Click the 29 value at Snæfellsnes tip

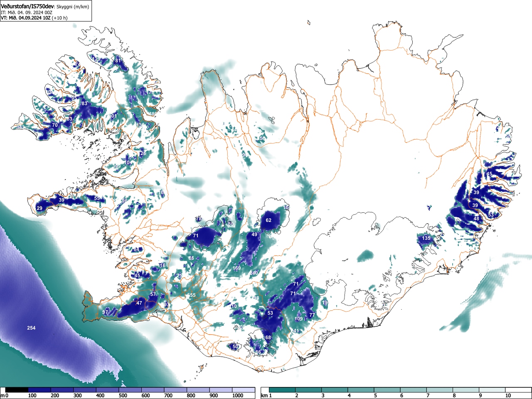pos(39,208)
